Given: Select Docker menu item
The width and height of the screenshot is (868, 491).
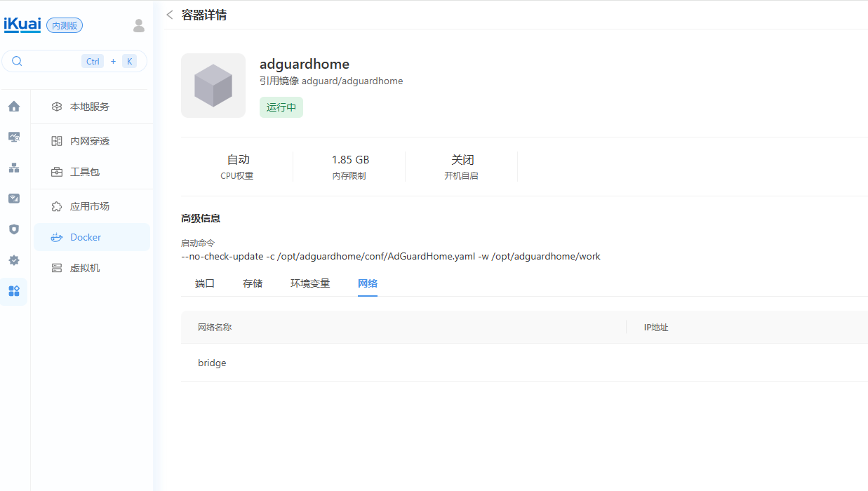Looking at the screenshot, I should pos(92,237).
